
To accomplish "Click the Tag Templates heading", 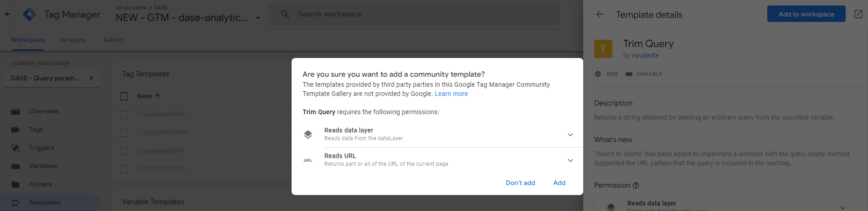I will pyautogui.click(x=145, y=74).
